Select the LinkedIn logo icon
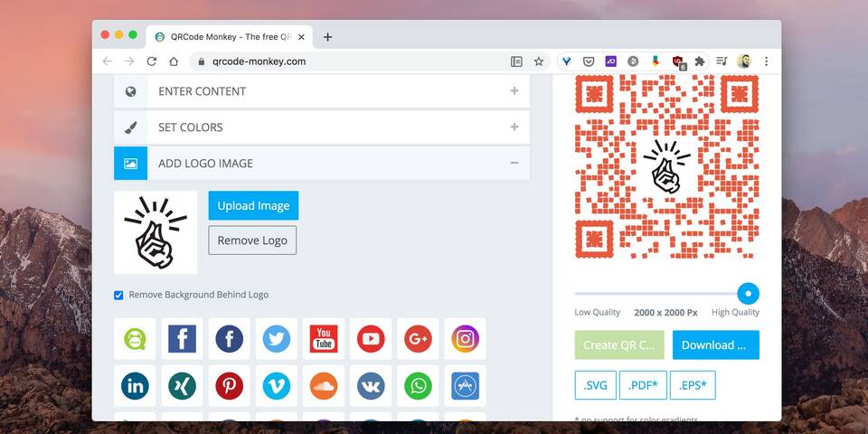This screenshot has width=868, height=434. click(x=136, y=386)
